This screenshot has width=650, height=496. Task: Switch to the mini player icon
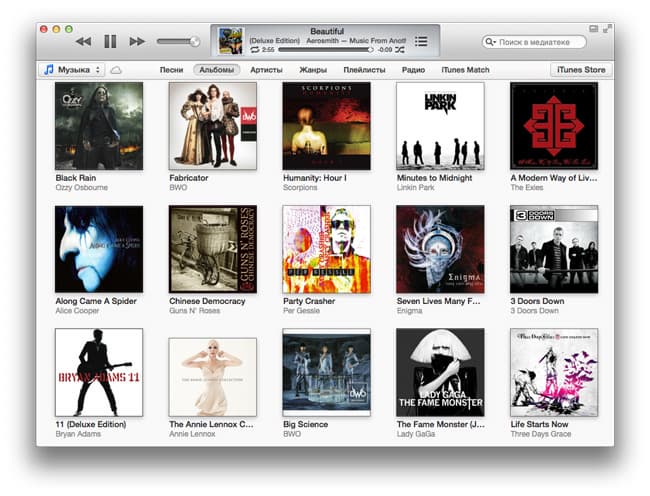(x=594, y=29)
